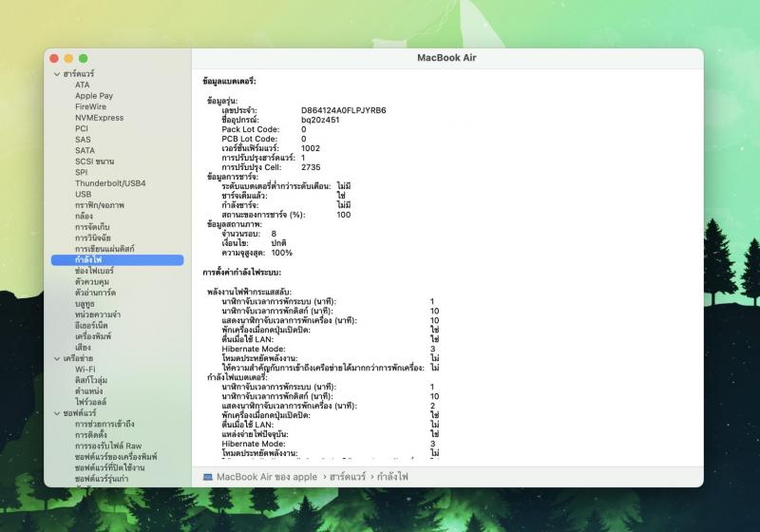The height and width of the screenshot is (532, 760).
Task: Click ฮาร์ดแวร์ breadcrumb in path bar
Action: (x=348, y=477)
